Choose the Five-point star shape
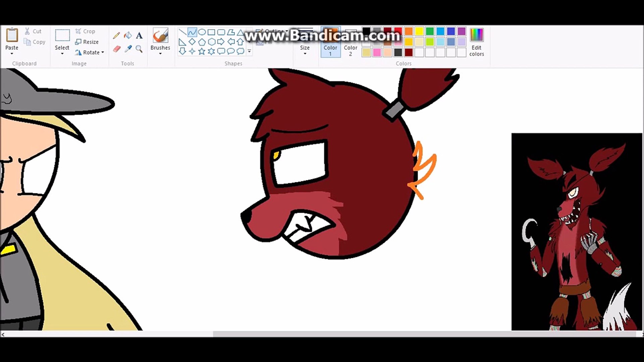This screenshot has height=362, width=644. click(202, 51)
